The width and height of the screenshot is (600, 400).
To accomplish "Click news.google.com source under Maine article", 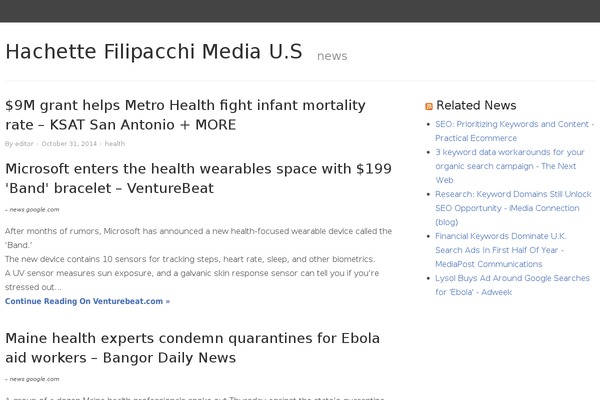I will (34, 379).
